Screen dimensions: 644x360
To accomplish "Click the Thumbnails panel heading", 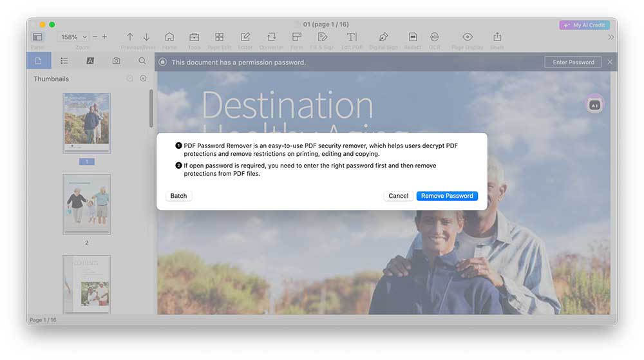I will pos(52,79).
